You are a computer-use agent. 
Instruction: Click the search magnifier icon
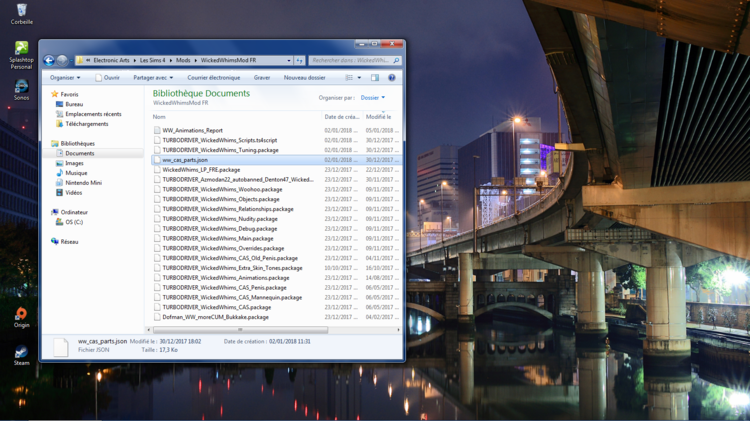(396, 60)
